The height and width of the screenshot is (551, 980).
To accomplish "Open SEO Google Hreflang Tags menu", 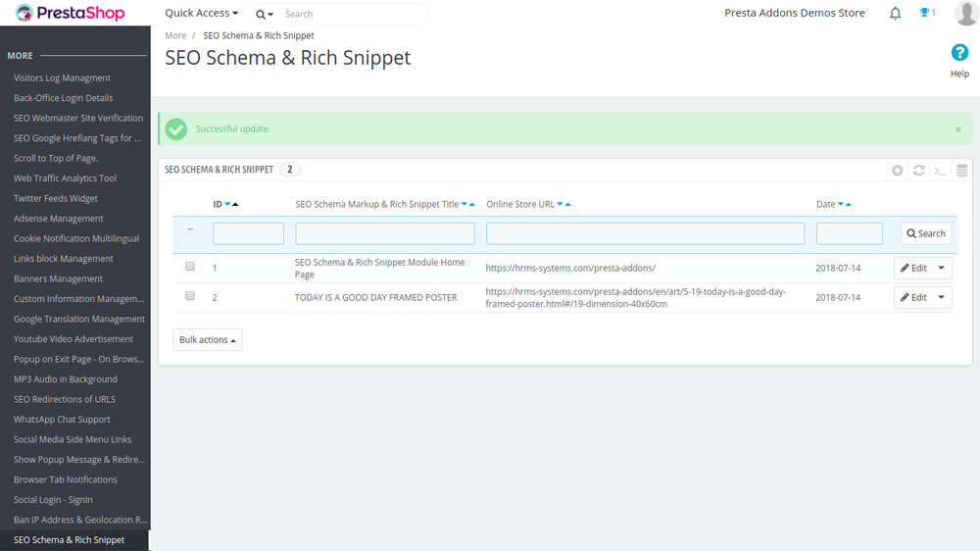I will 75,137.
